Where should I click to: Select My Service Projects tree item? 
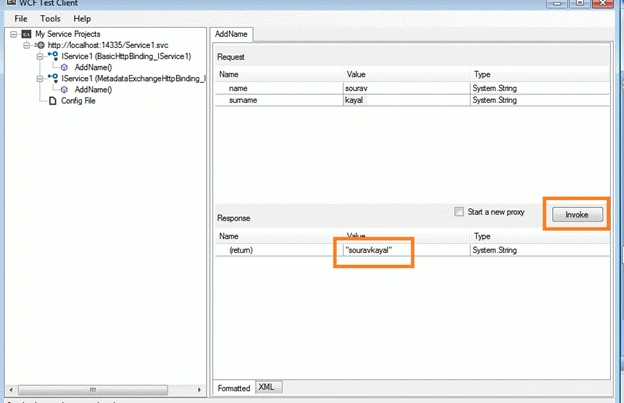pyautogui.click(x=68, y=34)
